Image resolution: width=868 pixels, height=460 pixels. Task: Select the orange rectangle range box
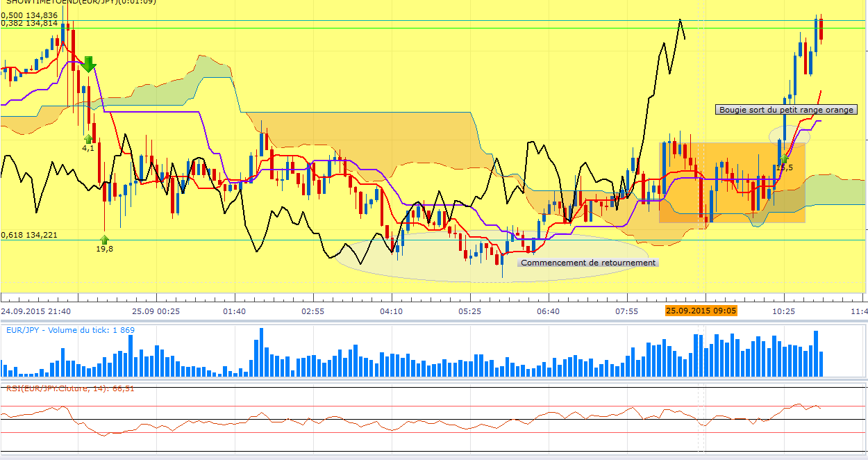click(732, 183)
